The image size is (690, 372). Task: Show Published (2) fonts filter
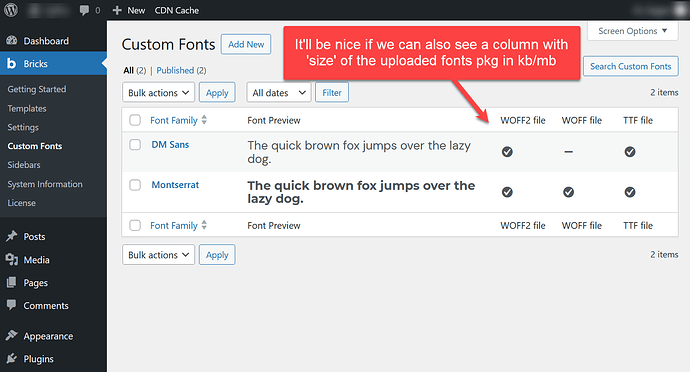(x=181, y=70)
